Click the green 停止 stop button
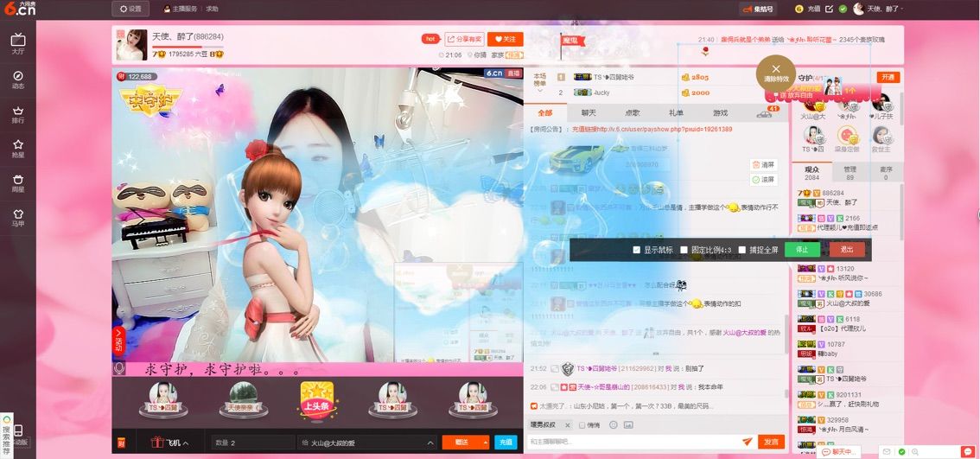 (802, 250)
